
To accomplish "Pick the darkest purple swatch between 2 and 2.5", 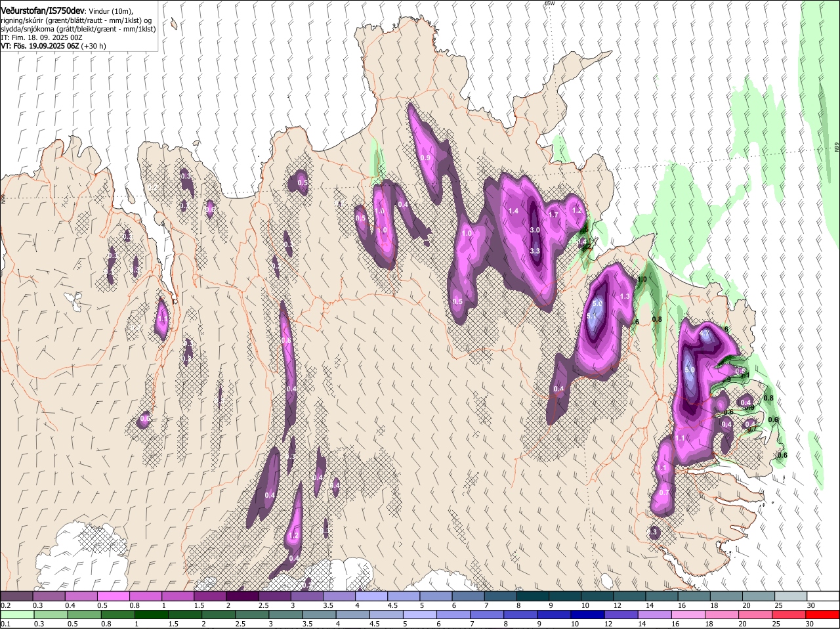I will coord(242,596).
